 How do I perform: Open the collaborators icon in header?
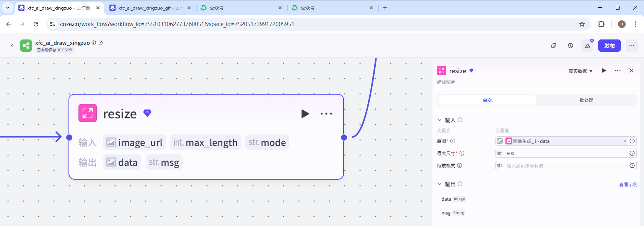(x=587, y=46)
